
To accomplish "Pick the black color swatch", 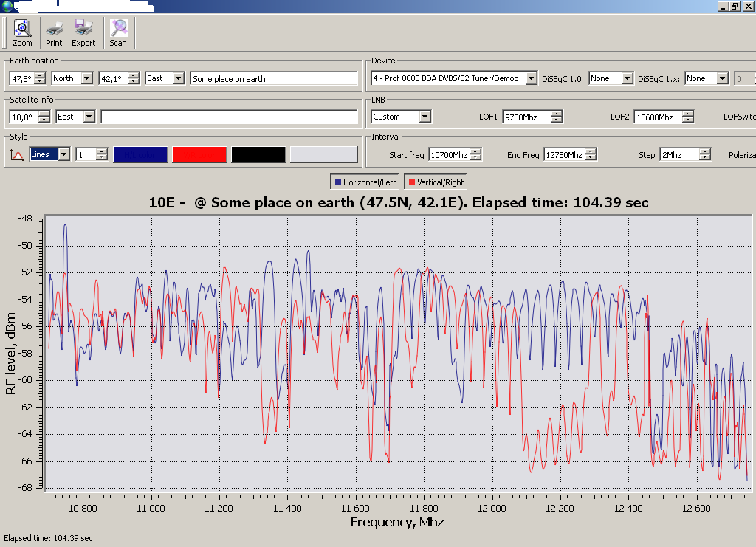I will tap(258, 155).
